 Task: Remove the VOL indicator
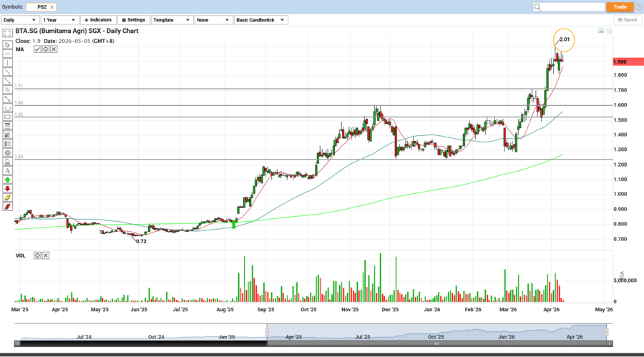coord(45,255)
